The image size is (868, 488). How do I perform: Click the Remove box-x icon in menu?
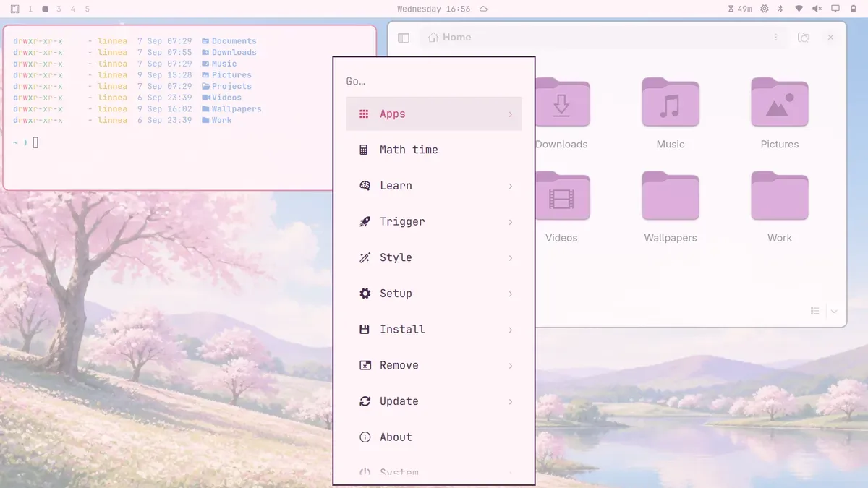pyautogui.click(x=365, y=365)
